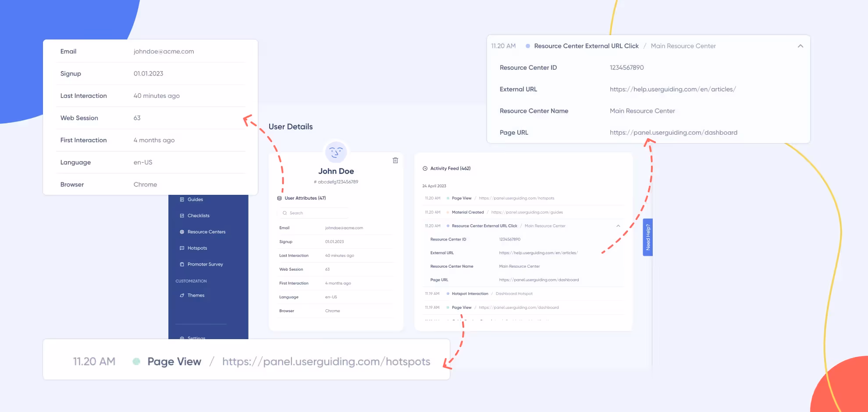Open the Promoter Survey menu item
868x412 pixels.
(x=205, y=265)
